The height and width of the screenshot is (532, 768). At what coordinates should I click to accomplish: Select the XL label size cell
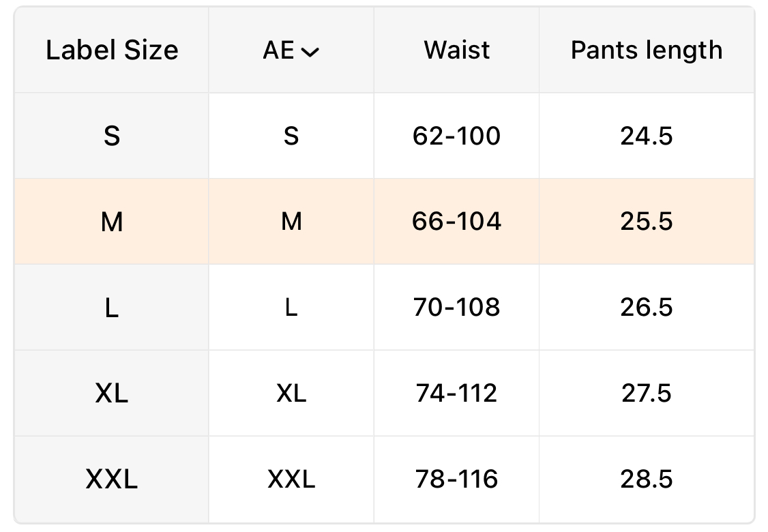pos(112,394)
